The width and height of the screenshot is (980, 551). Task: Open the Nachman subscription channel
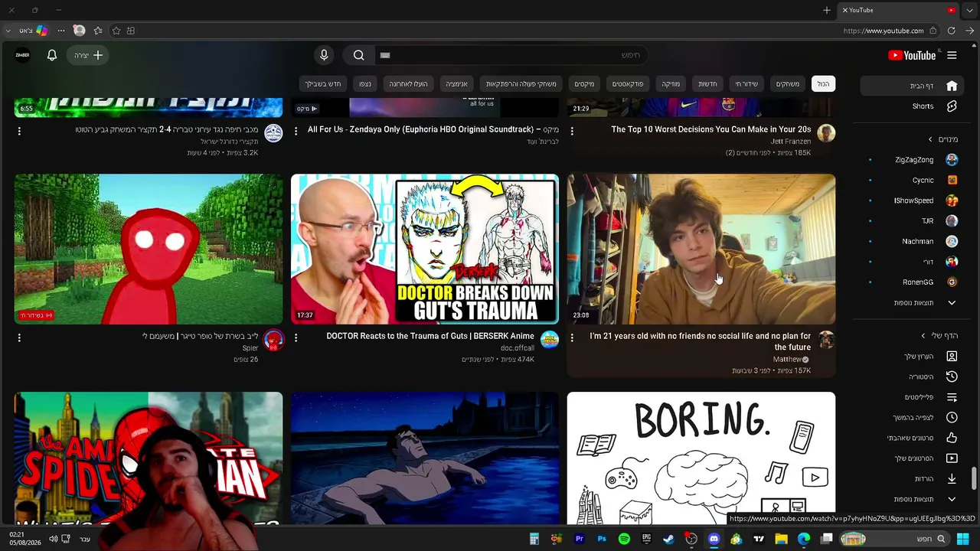point(913,241)
